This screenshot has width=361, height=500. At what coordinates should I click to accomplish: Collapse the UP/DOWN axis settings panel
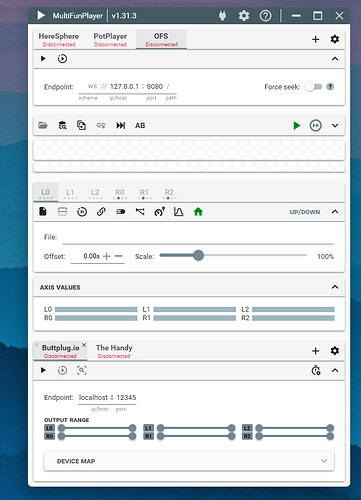(x=335, y=212)
